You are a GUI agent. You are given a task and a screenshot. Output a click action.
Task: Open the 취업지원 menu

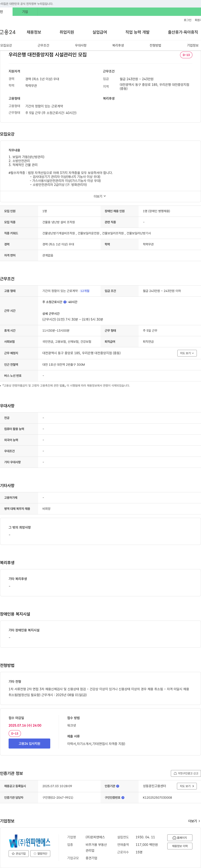67,32
